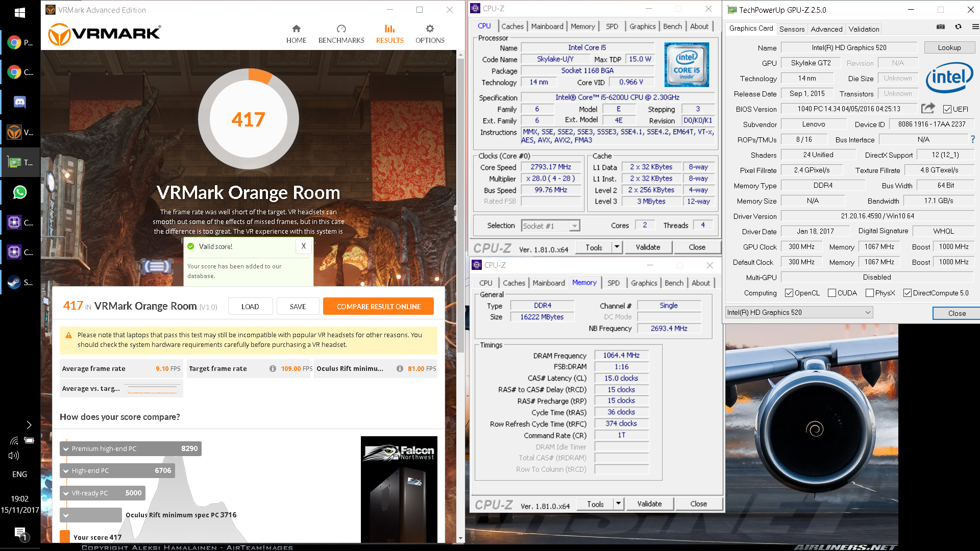Expand VR-ready PC comparison
The image size is (980, 551).
(x=103, y=493)
